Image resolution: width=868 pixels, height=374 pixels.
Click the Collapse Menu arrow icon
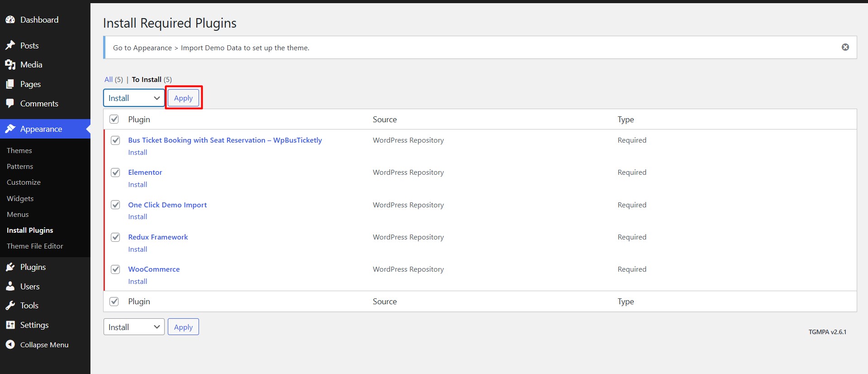point(10,345)
